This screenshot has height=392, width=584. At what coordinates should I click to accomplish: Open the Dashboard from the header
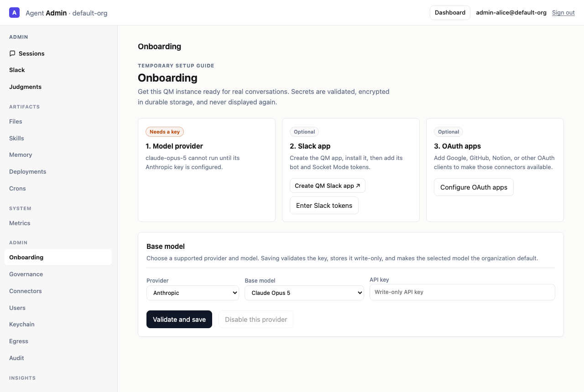coord(450,13)
